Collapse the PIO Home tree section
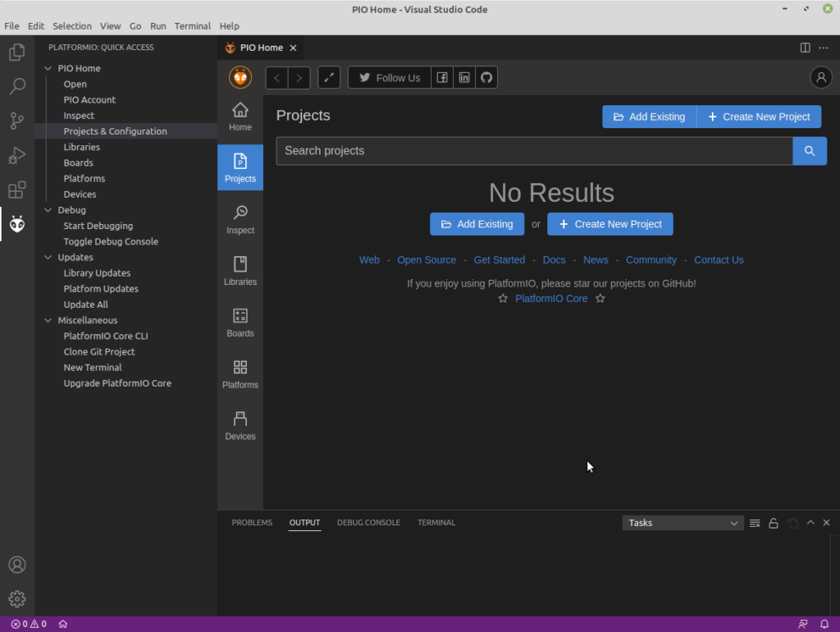The height and width of the screenshot is (632, 840). click(48, 69)
